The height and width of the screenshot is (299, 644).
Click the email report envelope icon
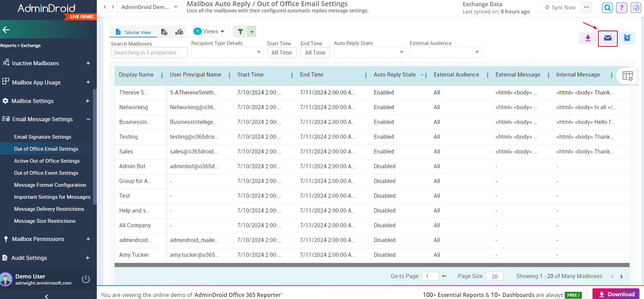[608, 38]
